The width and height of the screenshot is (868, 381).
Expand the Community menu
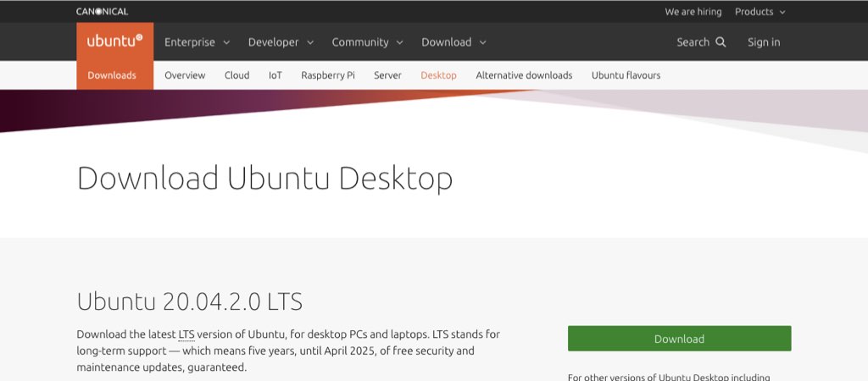[368, 42]
